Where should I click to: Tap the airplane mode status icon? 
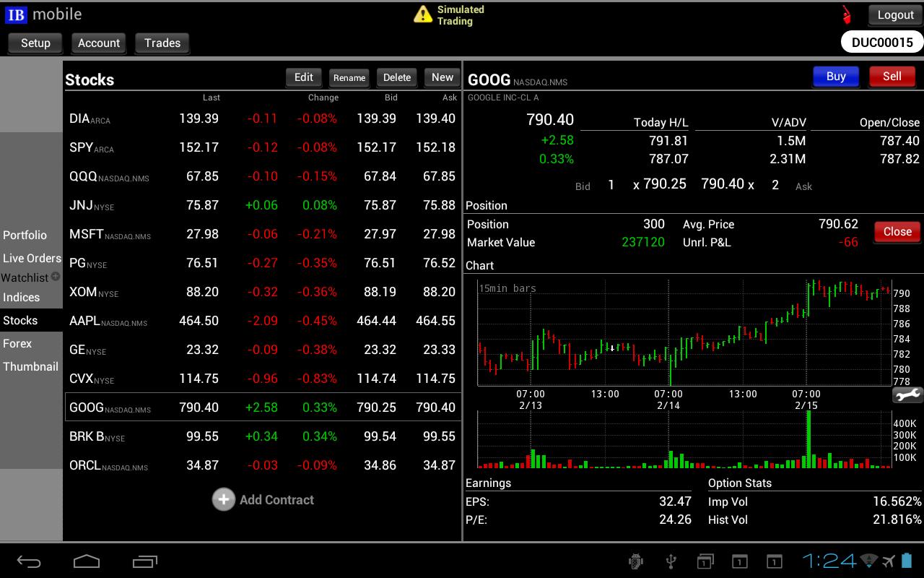889,561
